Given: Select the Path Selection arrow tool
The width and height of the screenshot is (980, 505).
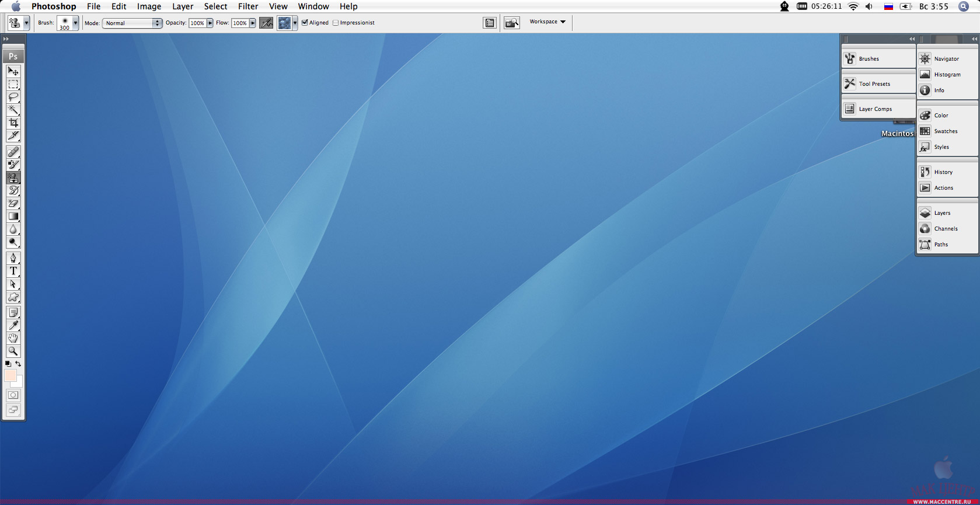Looking at the screenshot, I should tap(13, 284).
